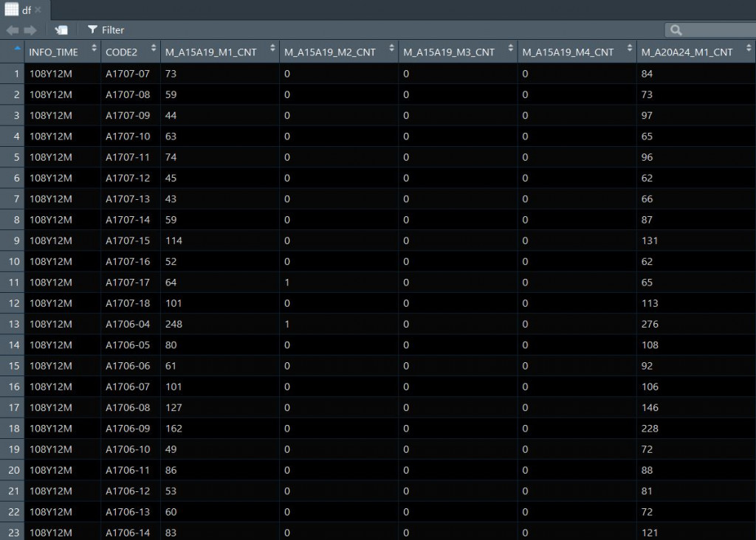The height and width of the screenshot is (540, 756).
Task: Sort using M_A15A19_M2_CNT sort arrows
Action: 391,48
